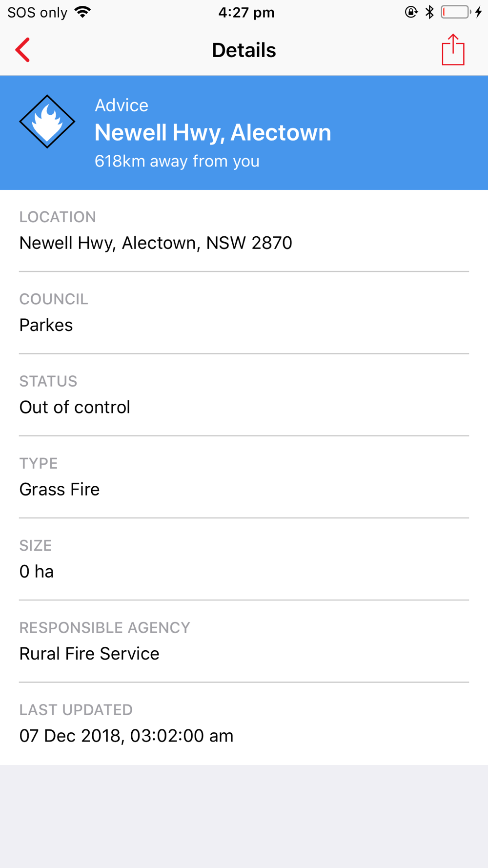Image resolution: width=488 pixels, height=868 pixels.
Task: Tap the red back arrow
Action: pos(23,50)
